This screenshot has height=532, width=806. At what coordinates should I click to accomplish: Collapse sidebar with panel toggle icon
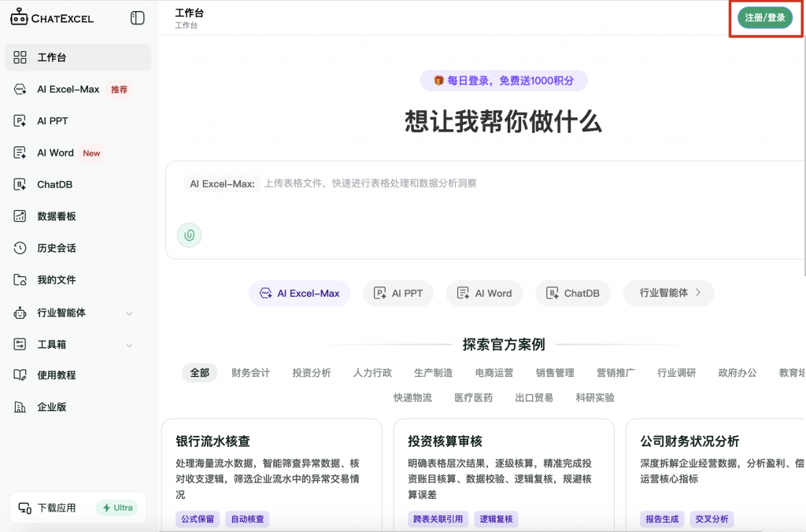point(137,18)
